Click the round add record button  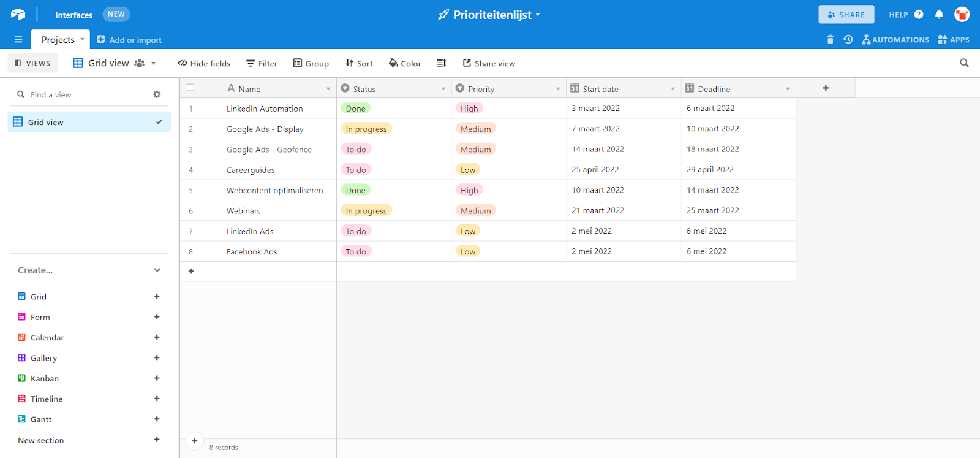[x=194, y=441]
